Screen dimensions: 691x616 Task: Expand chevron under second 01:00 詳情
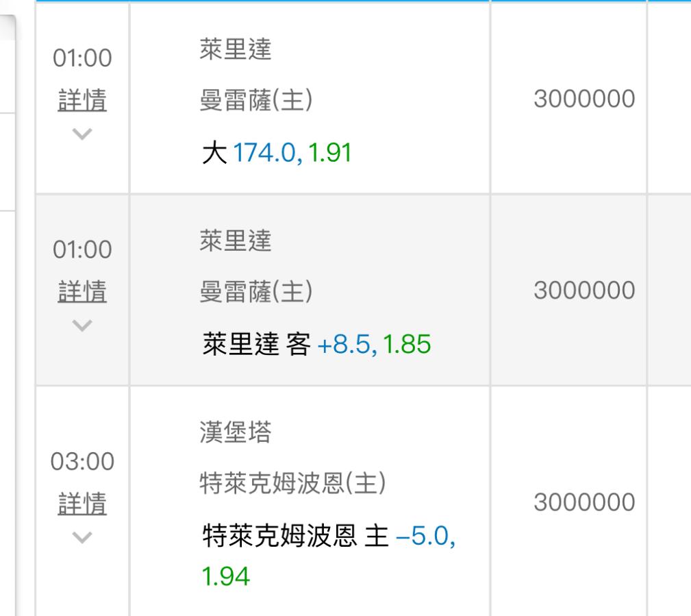click(82, 325)
